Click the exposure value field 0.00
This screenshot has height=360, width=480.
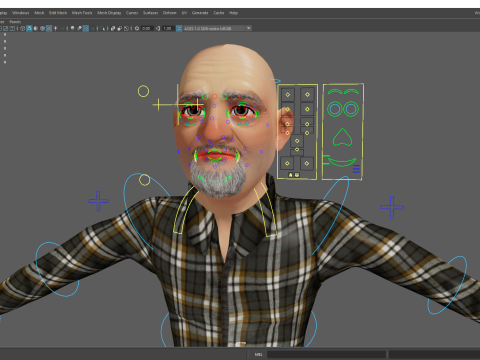pyautogui.click(x=147, y=28)
